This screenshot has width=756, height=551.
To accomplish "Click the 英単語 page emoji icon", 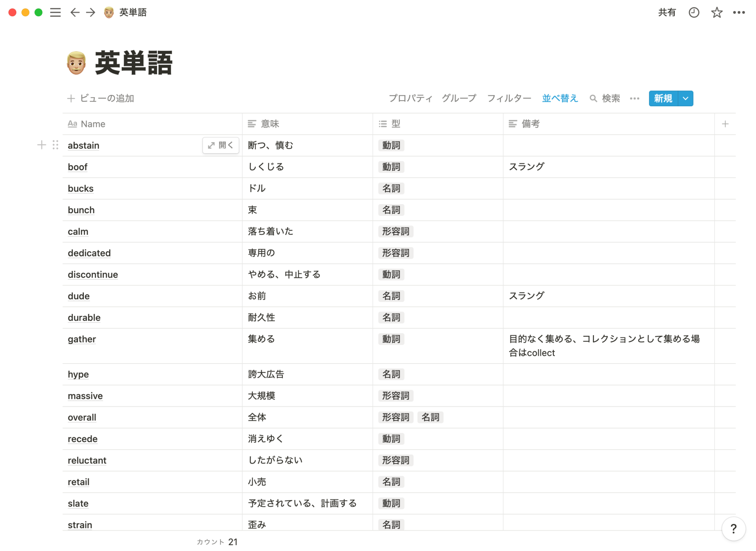I will coord(76,63).
